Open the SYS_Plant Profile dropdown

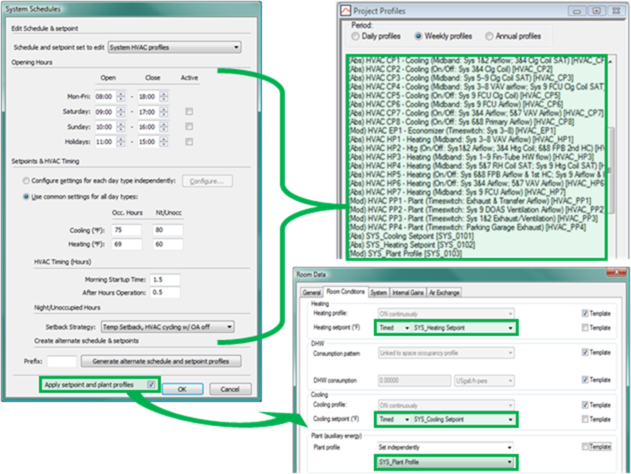[x=447, y=462]
